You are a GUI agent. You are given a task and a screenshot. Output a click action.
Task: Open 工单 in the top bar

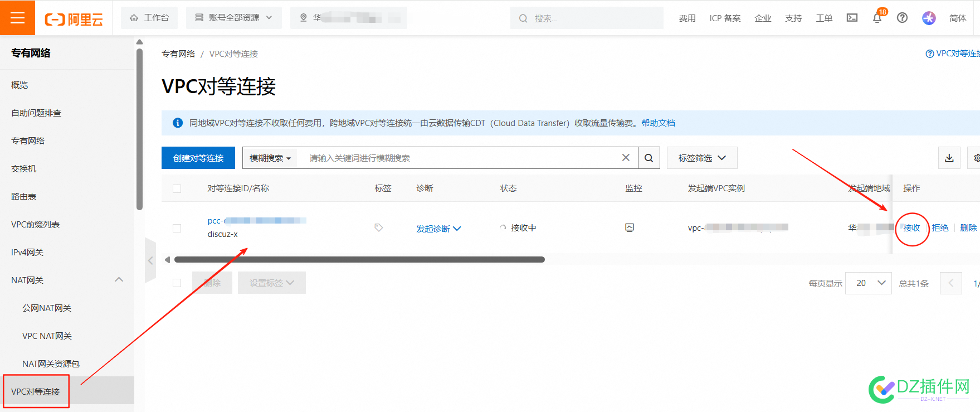[x=824, y=18]
